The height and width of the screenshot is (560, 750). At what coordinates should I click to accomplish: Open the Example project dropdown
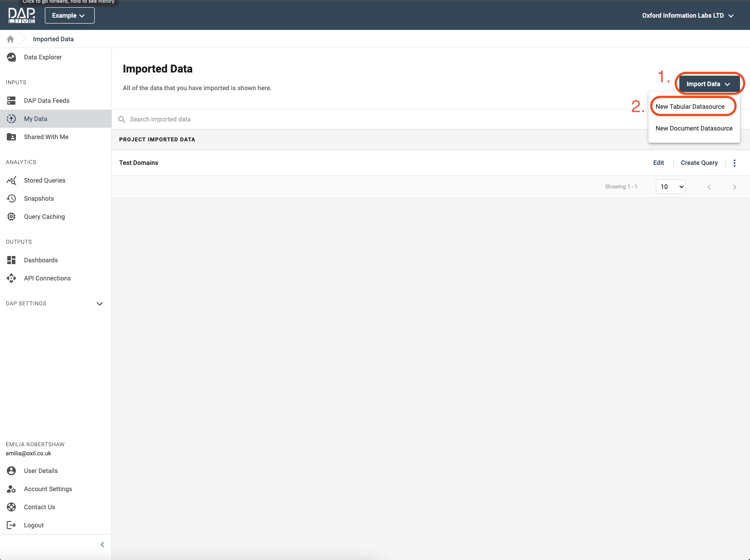(69, 15)
